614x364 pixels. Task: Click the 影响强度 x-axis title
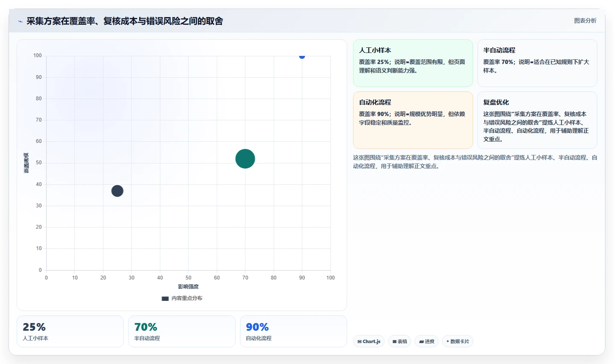[188, 287]
